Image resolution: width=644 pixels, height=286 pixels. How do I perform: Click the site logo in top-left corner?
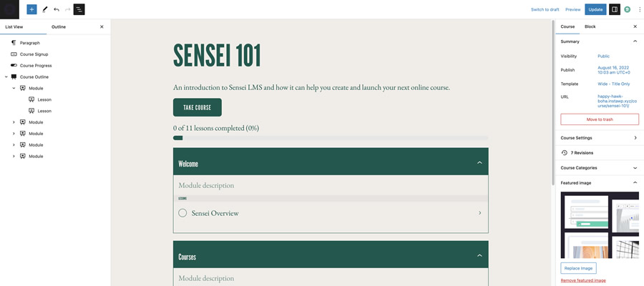9,9
